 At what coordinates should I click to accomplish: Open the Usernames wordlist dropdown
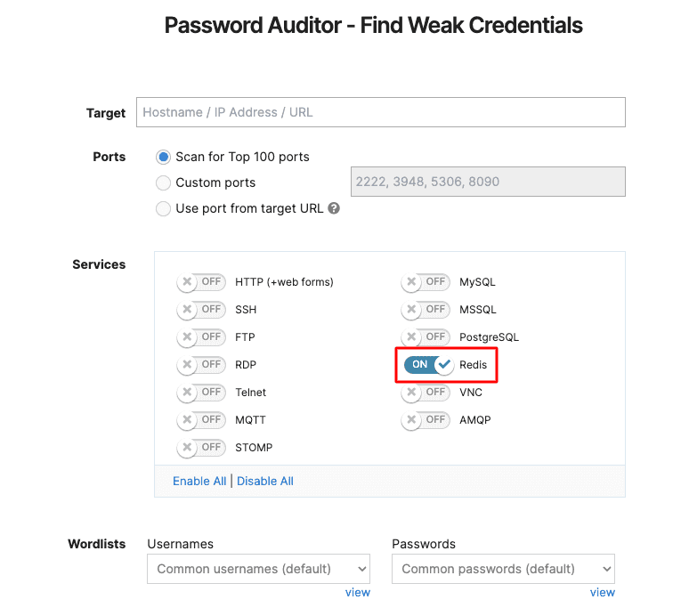(258, 569)
